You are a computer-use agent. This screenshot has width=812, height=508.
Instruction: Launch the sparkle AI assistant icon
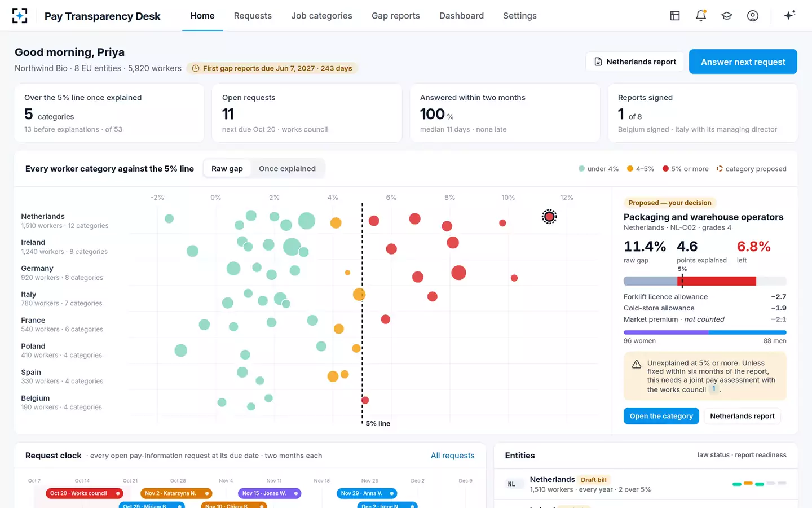click(x=789, y=15)
